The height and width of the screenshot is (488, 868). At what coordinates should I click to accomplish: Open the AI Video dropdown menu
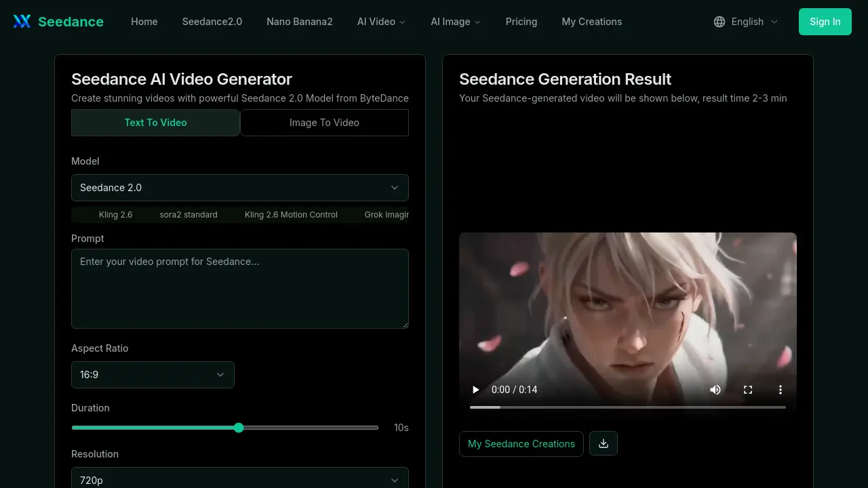[381, 22]
